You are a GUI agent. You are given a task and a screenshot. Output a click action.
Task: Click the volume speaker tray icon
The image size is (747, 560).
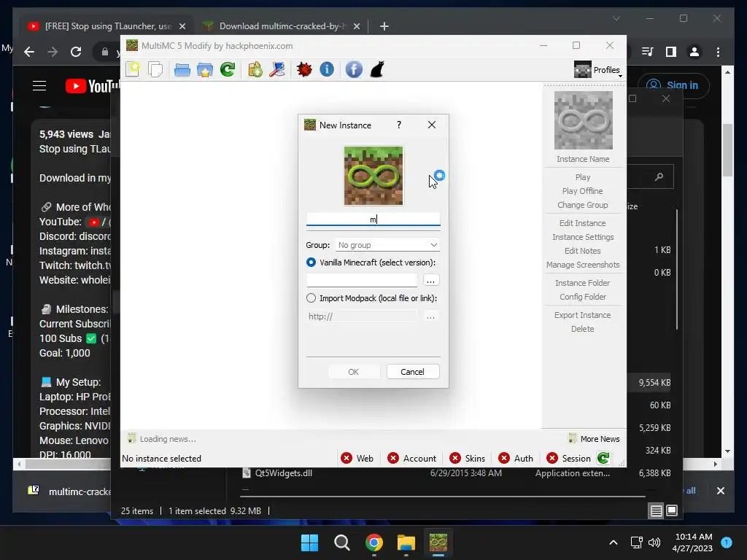coord(654,542)
